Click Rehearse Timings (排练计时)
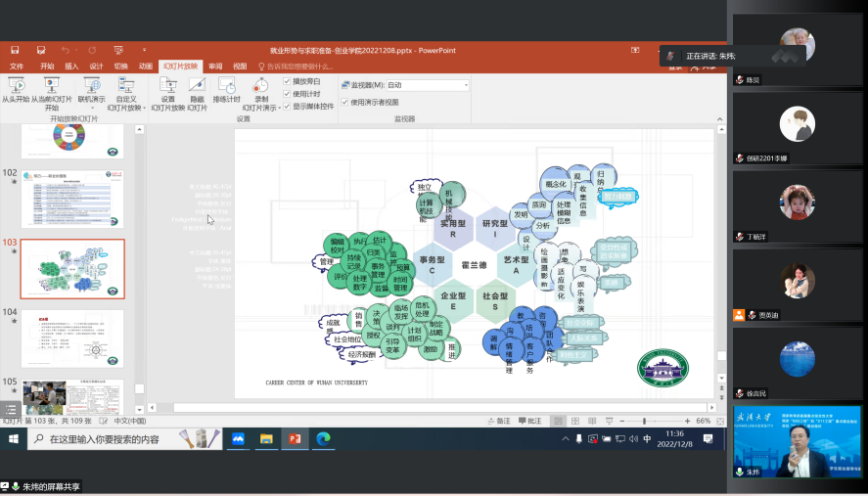 (227, 90)
